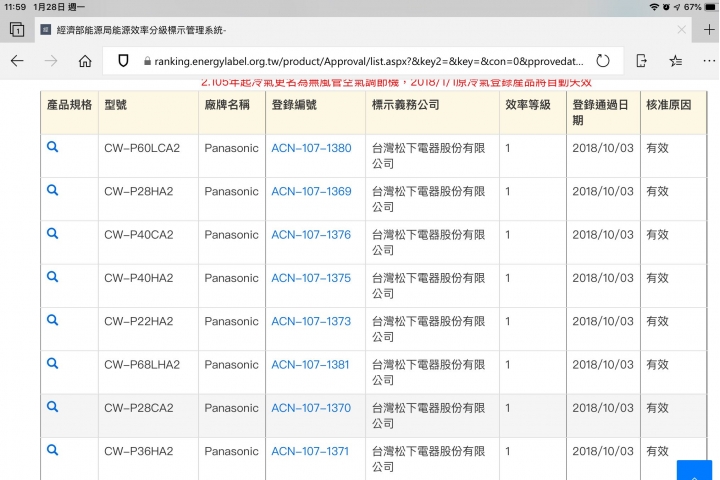Open registration ACN-107-1376
This screenshot has width=720, height=480.
311,235
